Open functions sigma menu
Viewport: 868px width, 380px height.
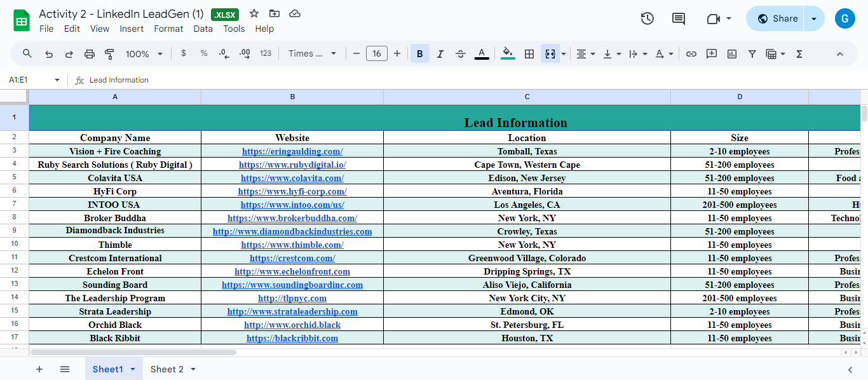pos(799,54)
